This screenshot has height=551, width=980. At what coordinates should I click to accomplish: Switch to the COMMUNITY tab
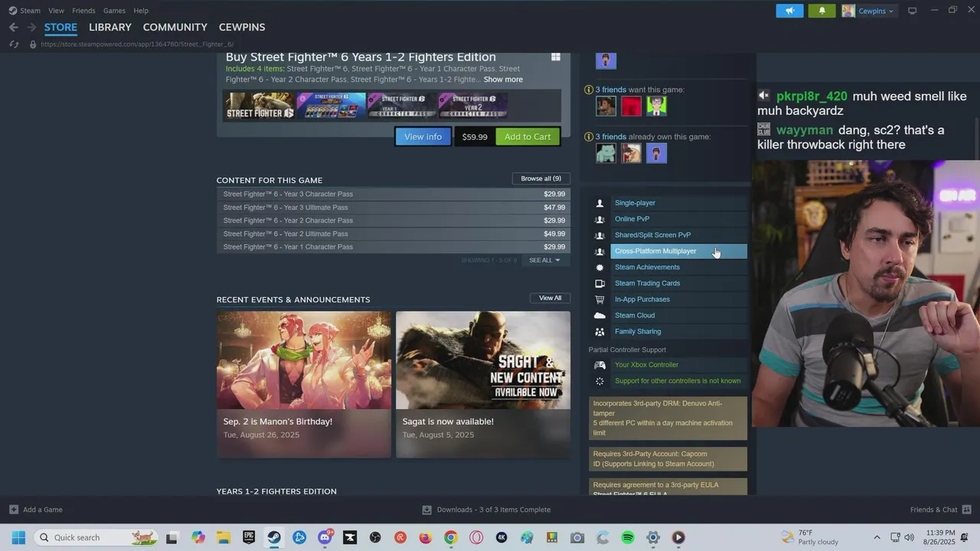[x=175, y=27]
